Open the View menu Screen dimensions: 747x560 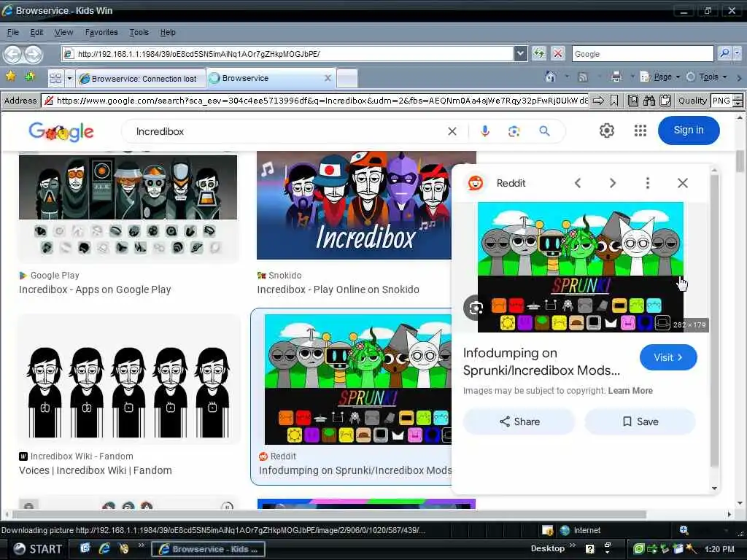click(x=64, y=32)
